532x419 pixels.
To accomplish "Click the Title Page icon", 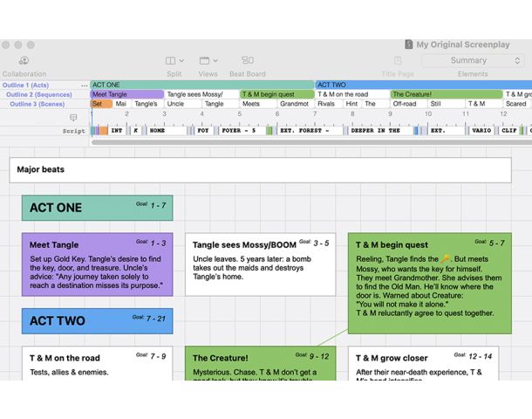I will click(398, 61).
